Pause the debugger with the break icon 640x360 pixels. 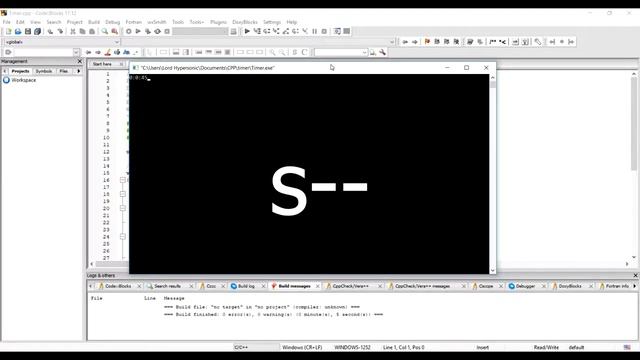point(315,31)
